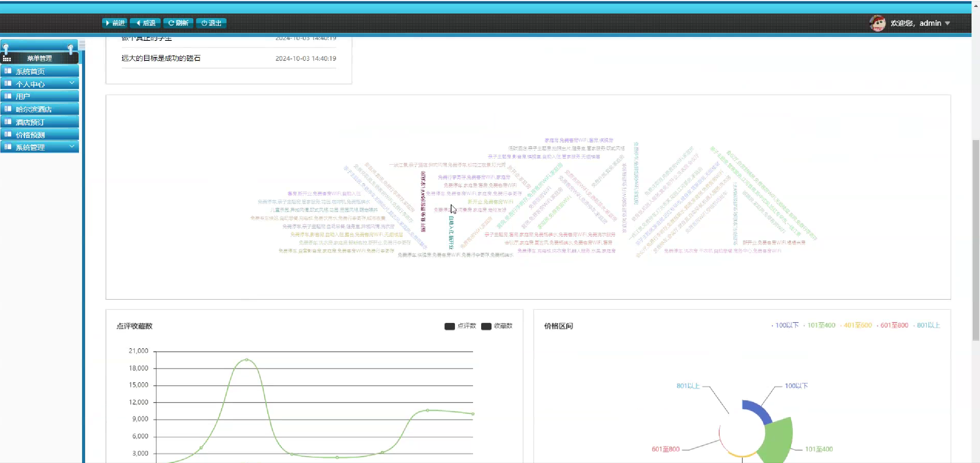Click the 前进 forward arrow button
980x463 pixels.
pyautogui.click(x=115, y=23)
